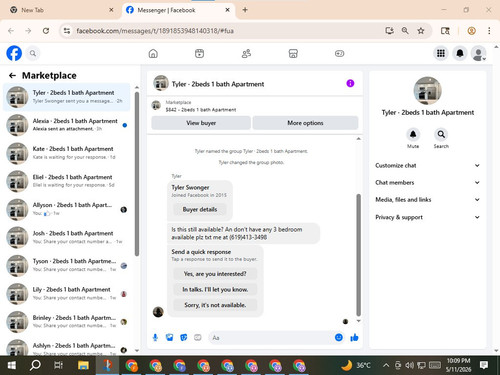The width and height of the screenshot is (500, 375).
Task: Reload the page in Chrome
Action: 46,31
